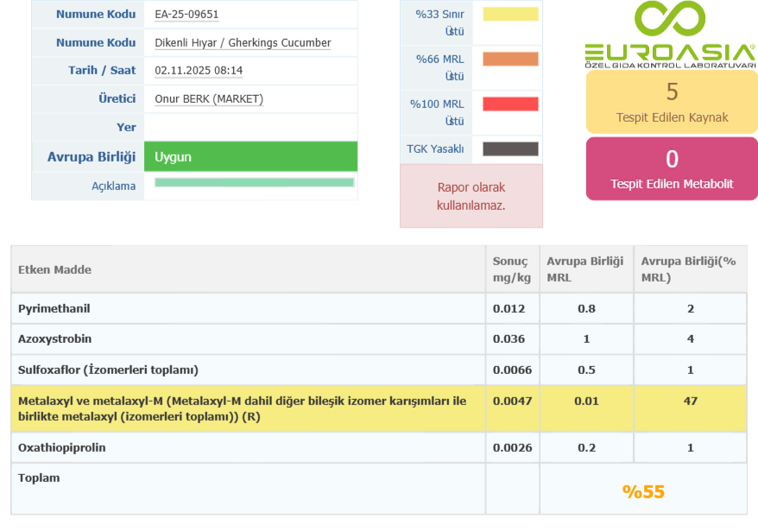Image resolution: width=758 pixels, height=532 pixels.
Task: Open the Tespit Edilen Kaynak card
Action: (x=672, y=101)
